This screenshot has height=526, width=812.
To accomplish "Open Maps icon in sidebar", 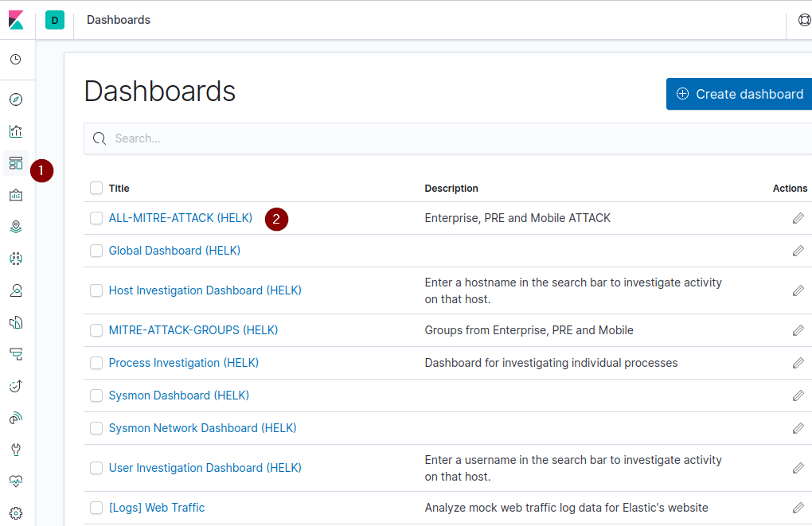I will click(16, 227).
